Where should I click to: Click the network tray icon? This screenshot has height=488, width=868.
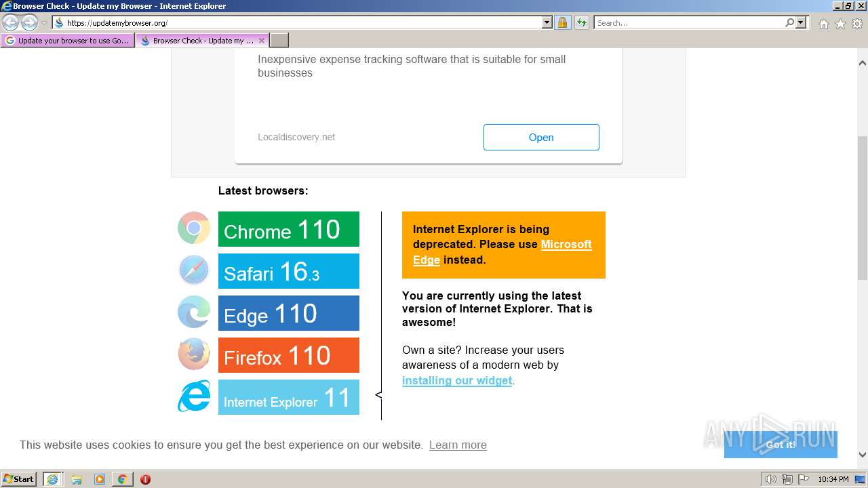[x=787, y=479]
